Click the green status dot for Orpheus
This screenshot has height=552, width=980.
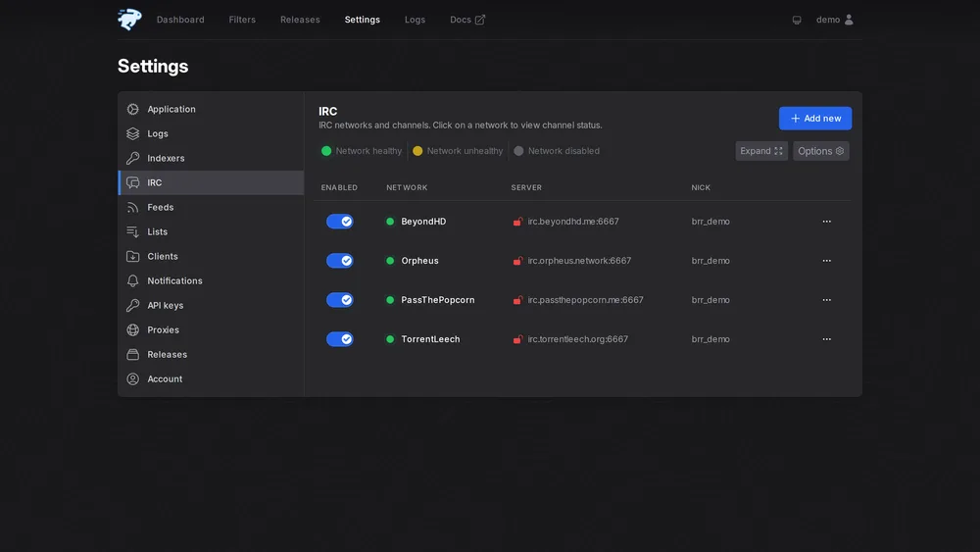[x=390, y=261]
